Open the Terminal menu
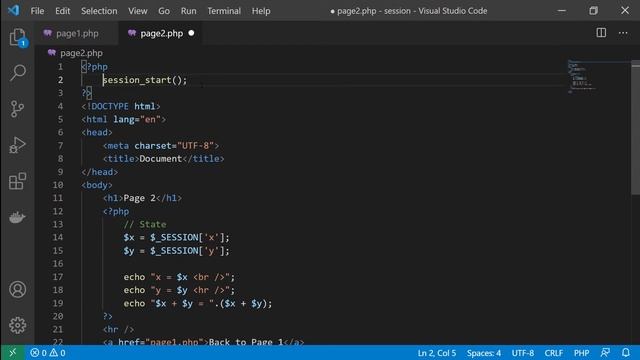This screenshot has height=360, width=640. [x=224, y=11]
